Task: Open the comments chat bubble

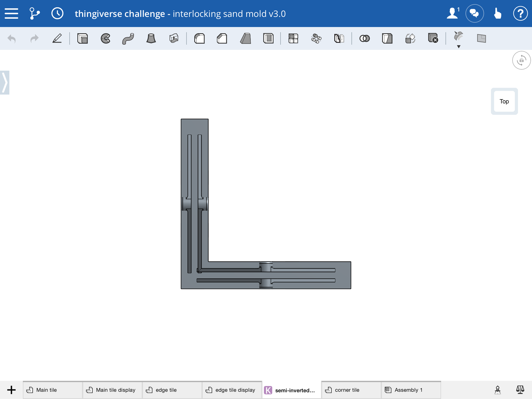Action: [x=475, y=13]
